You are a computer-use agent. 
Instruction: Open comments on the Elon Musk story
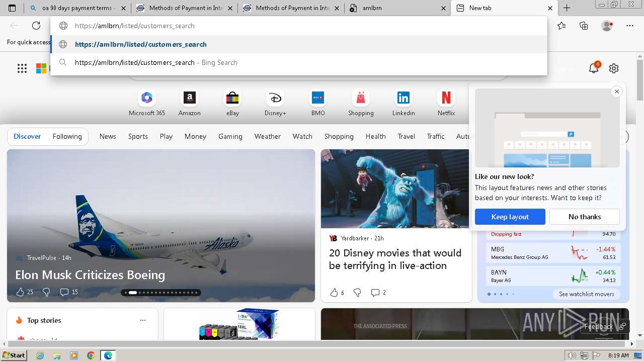[69, 292]
